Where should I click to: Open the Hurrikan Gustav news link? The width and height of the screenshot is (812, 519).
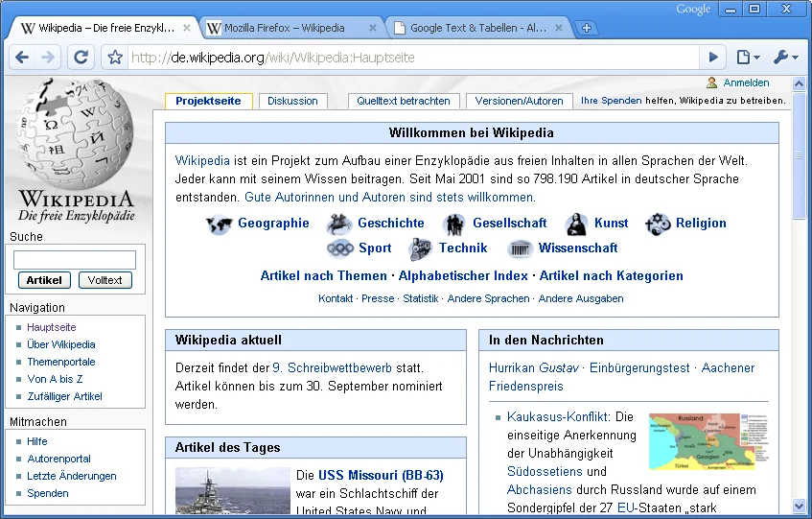533,367
